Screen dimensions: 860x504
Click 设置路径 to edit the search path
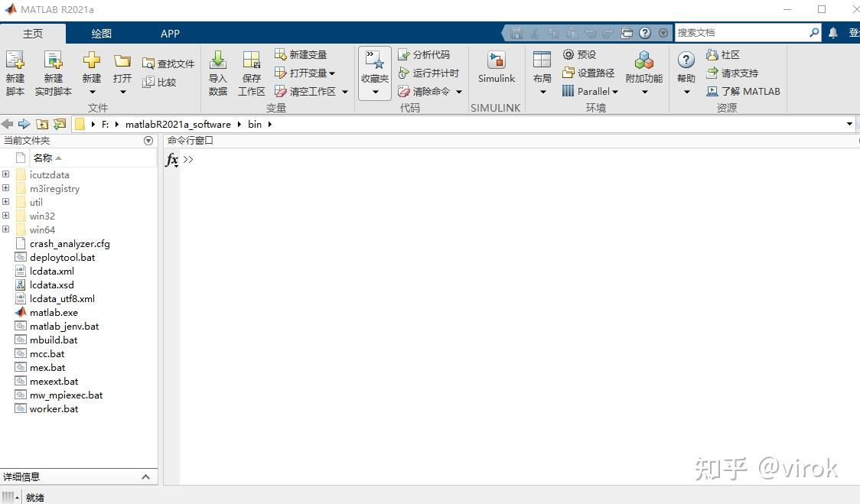coord(589,73)
